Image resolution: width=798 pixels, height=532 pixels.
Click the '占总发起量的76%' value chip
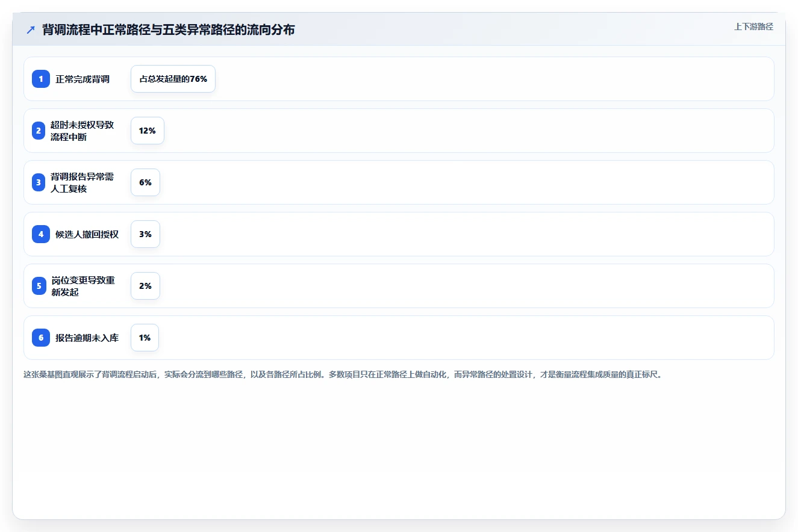(x=173, y=79)
